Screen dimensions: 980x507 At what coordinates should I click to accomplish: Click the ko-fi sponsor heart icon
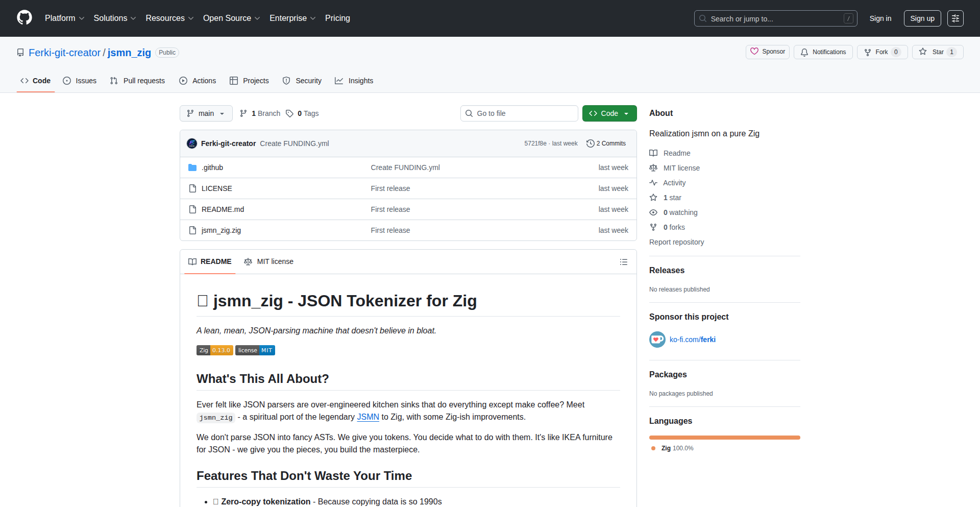tap(657, 340)
